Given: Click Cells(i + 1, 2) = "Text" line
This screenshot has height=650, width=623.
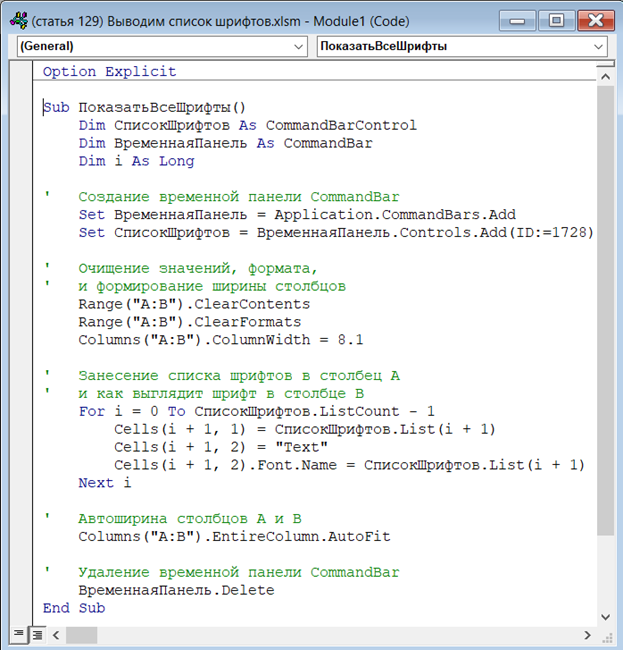Looking at the screenshot, I should [x=221, y=447].
